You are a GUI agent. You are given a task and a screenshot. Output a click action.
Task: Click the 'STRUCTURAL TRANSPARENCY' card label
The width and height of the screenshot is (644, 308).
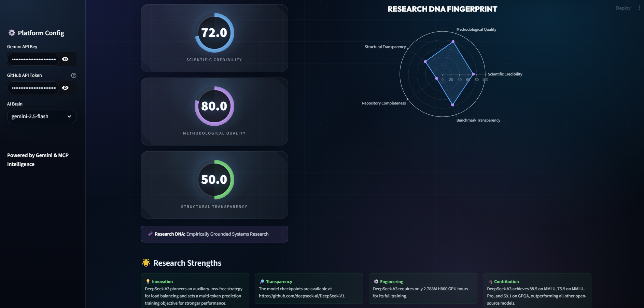[214, 207]
